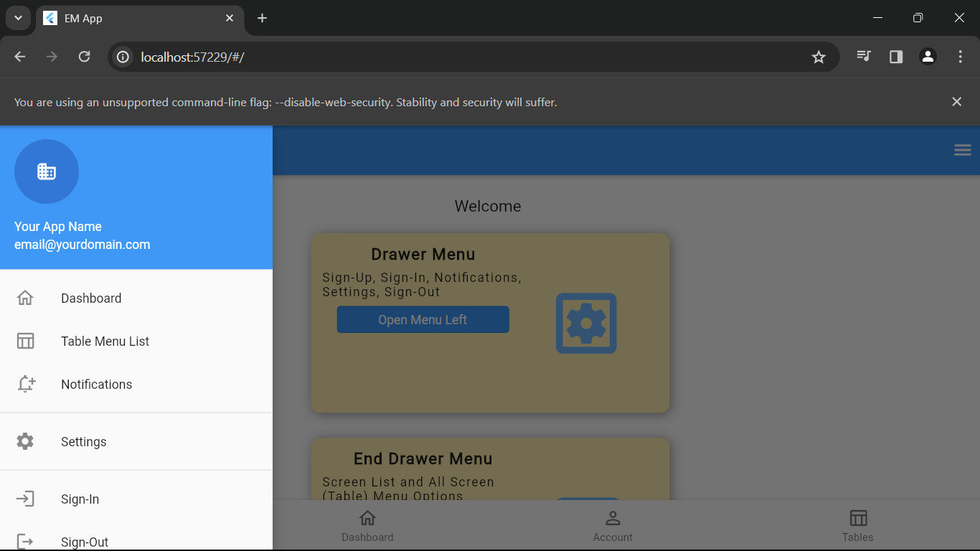Reload the page
The image size is (980, 551).
pos(84,57)
